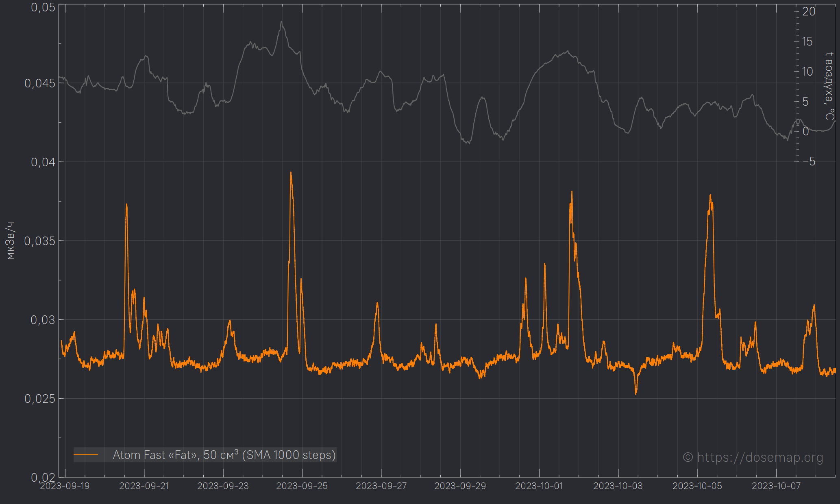This screenshot has width=840, height=504.
Task: Click the t воздуха, °C axis title
Action: click(x=829, y=86)
